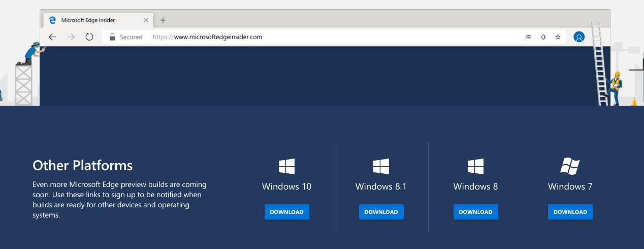Download the Windows 8 build
This screenshot has width=644, height=249.
(475, 212)
